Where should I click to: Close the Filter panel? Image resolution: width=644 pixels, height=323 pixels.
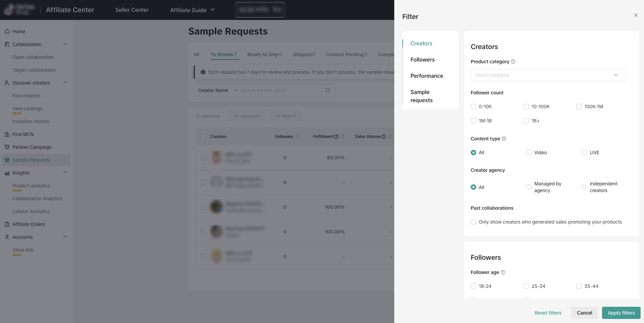click(636, 15)
